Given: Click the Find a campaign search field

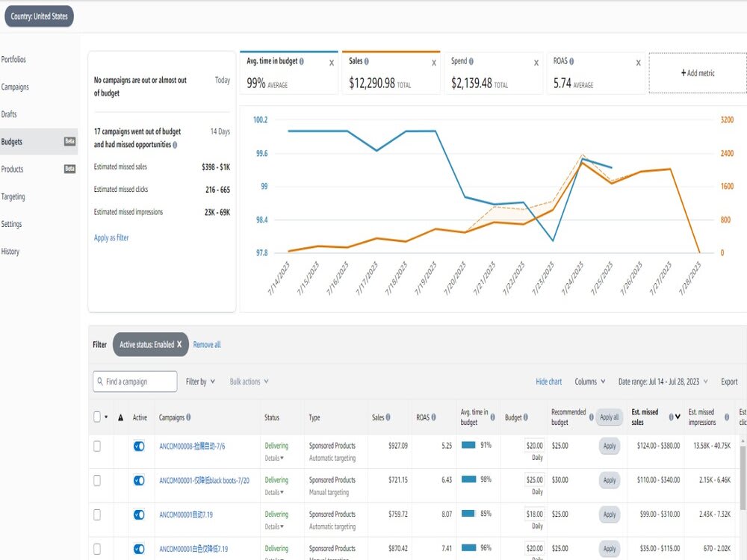Looking at the screenshot, I should pyautogui.click(x=135, y=382).
